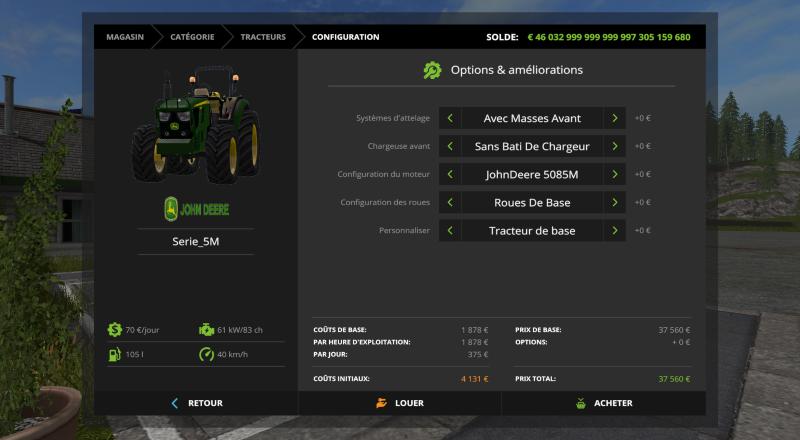Choose next Configuration des roues option
Screen dimensions: 800x440
click(x=615, y=202)
